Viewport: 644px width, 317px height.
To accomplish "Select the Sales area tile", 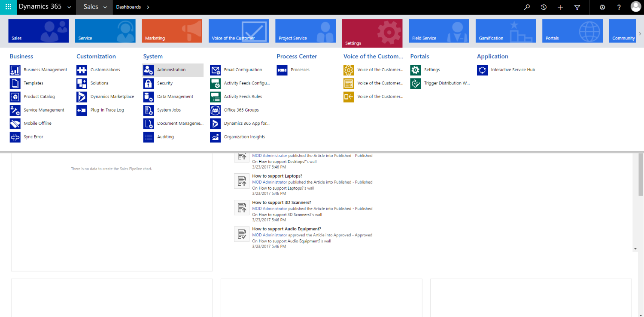I will point(38,31).
